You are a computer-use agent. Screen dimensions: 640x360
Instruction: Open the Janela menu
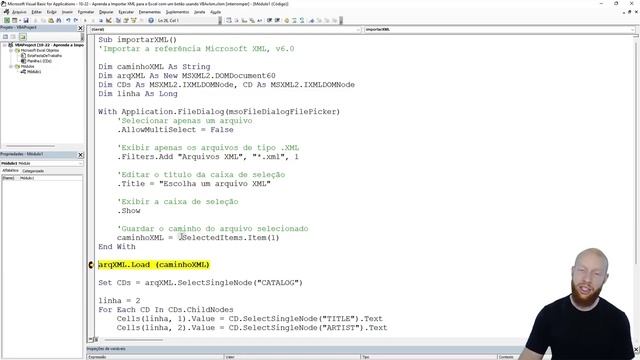click(x=200, y=12)
